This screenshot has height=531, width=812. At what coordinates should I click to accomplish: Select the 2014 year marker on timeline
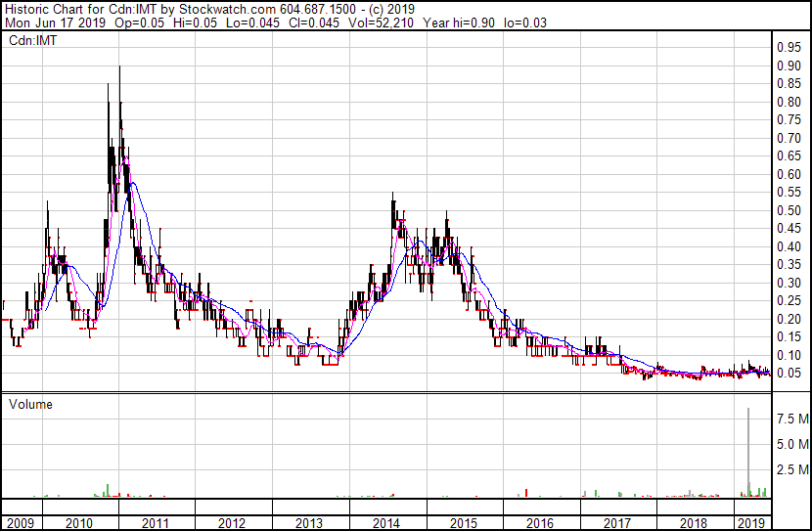point(385,523)
